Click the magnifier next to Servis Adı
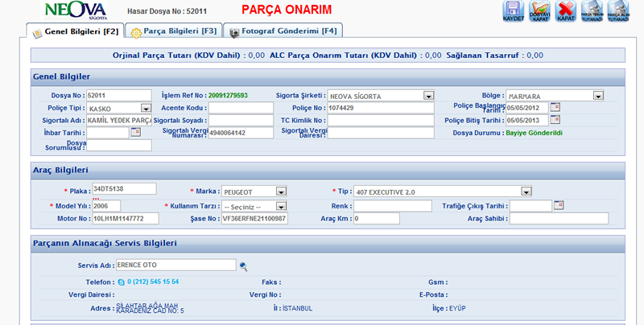644x325 pixels. (x=243, y=265)
